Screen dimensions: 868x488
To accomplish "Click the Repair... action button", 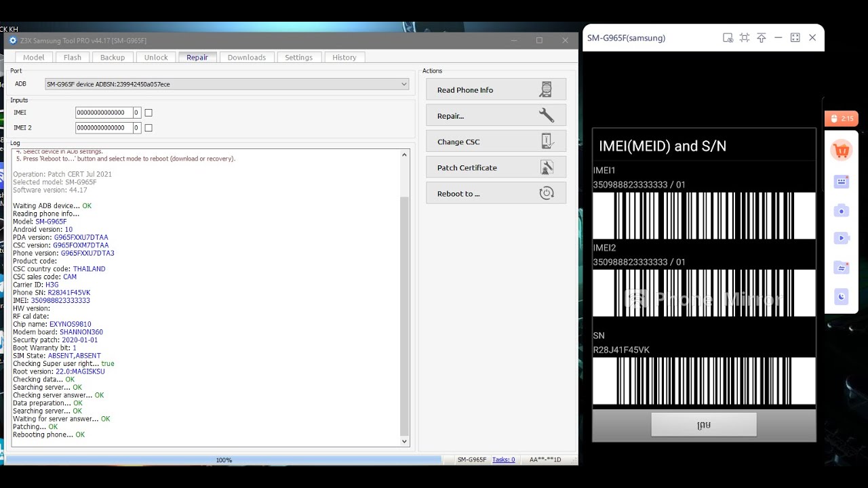I will point(496,115).
